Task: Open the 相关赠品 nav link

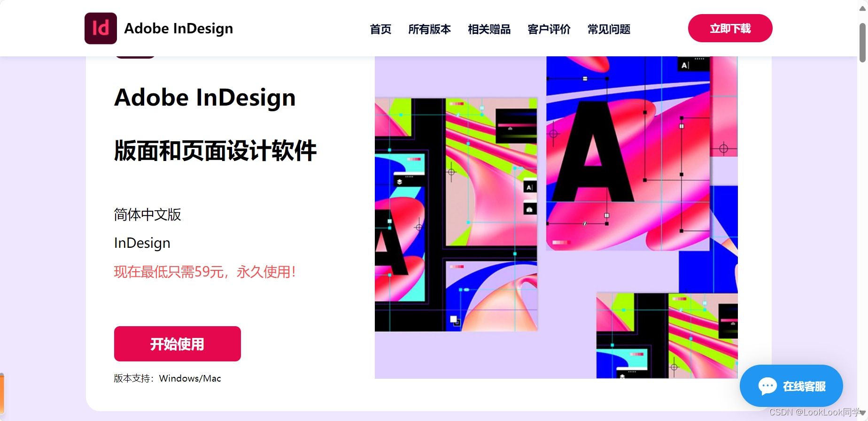Action: click(x=489, y=29)
